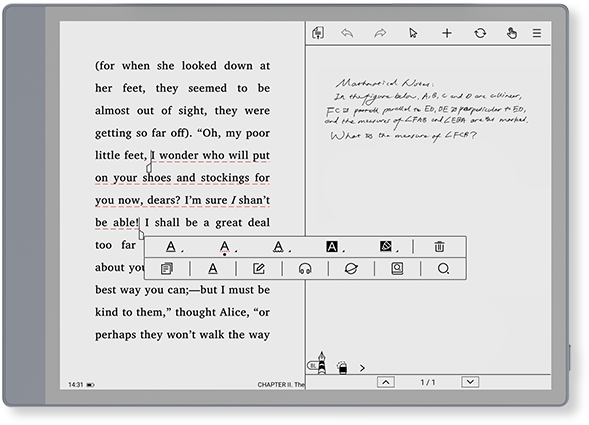Click the undo arrow in notes toolbar
589x425 pixels.
coord(347,33)
